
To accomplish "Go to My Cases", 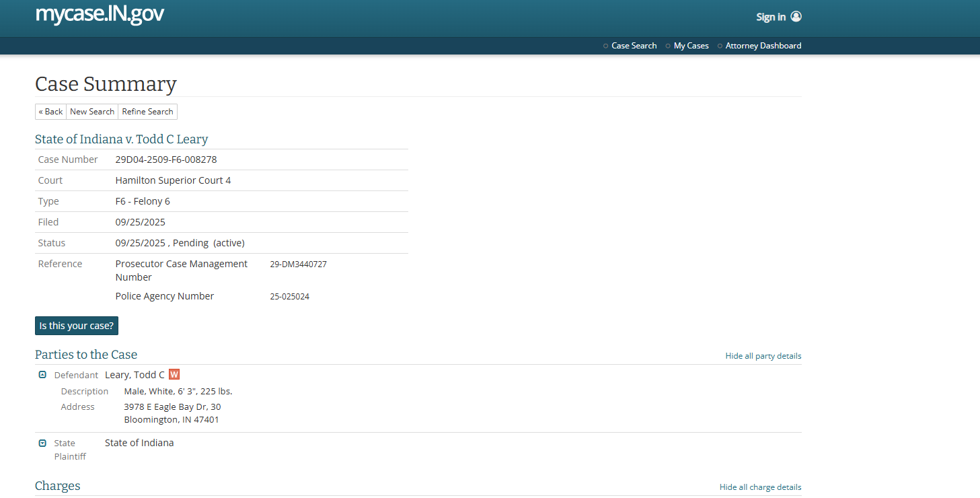I will click(691, 46).
